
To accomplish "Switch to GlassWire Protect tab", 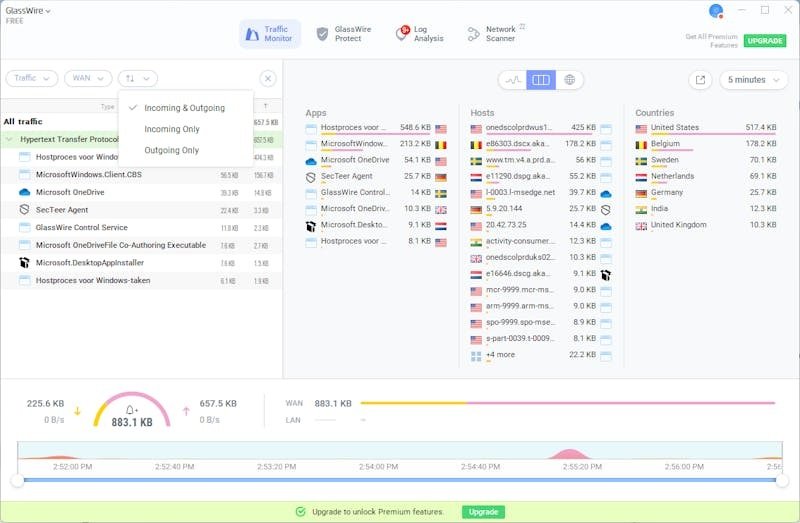I will click(344, 34).
